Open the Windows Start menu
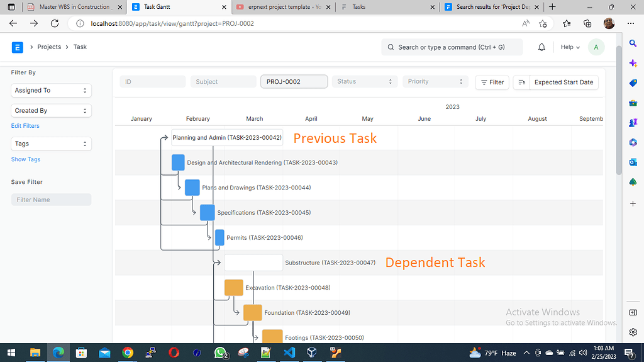 [11, 353]
